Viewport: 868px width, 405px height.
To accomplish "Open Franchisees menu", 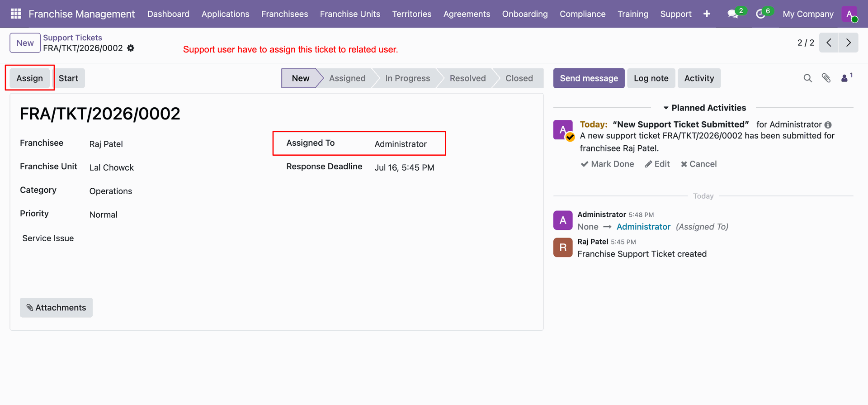I will pyautogui.click(x=284, y=14).
